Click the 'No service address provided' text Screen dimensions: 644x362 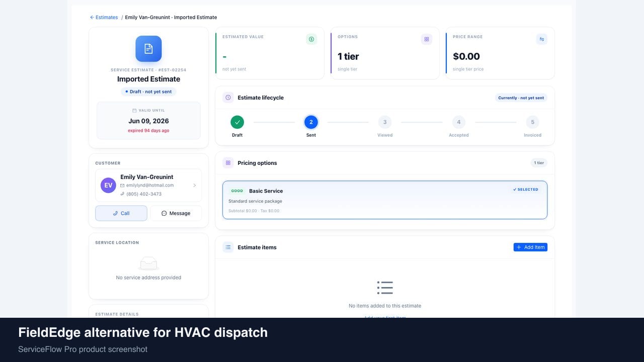click(x=148, y=278)
